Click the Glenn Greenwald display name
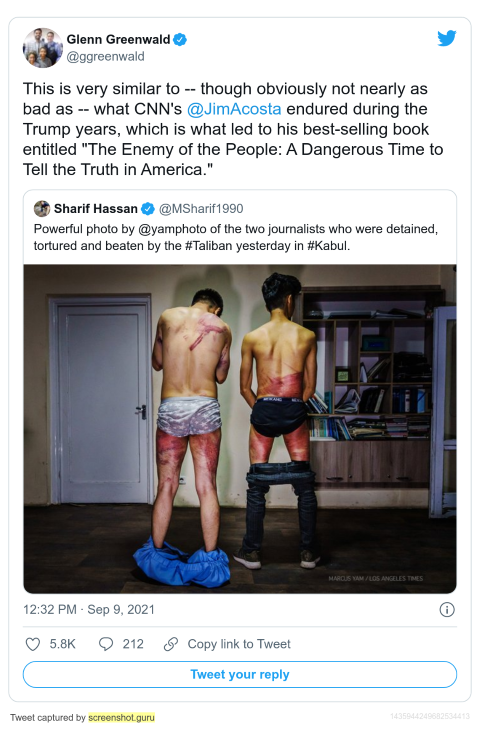This screenshot has height=741, width=480. coord(118,40)
